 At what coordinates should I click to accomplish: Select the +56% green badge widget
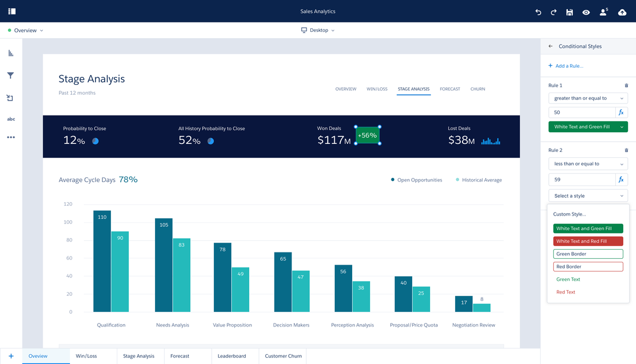click(368, 135)
